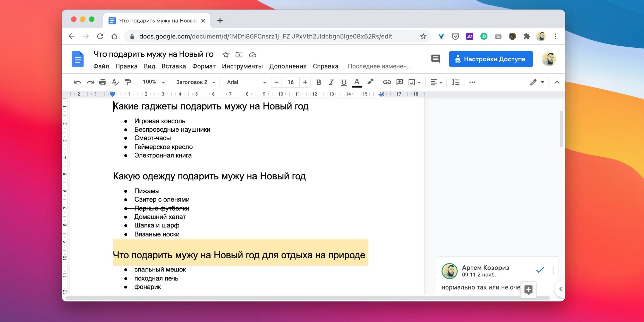Image resolution: width=644 pixels, height=322 pixels.
Task: Open the Последнее изменение link
Action: point(379,66)
